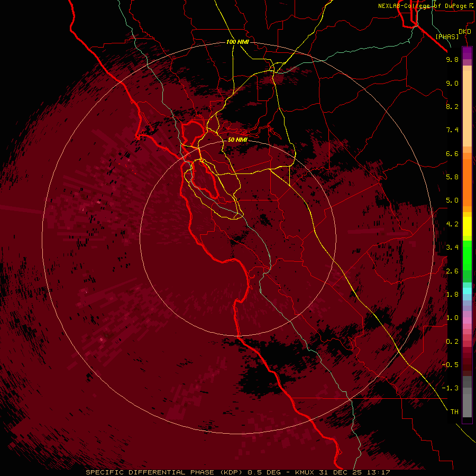Click the 100 NMI range ring label
Screen dimensions: 476x476
pyautogui.click(x=237, y=42)
